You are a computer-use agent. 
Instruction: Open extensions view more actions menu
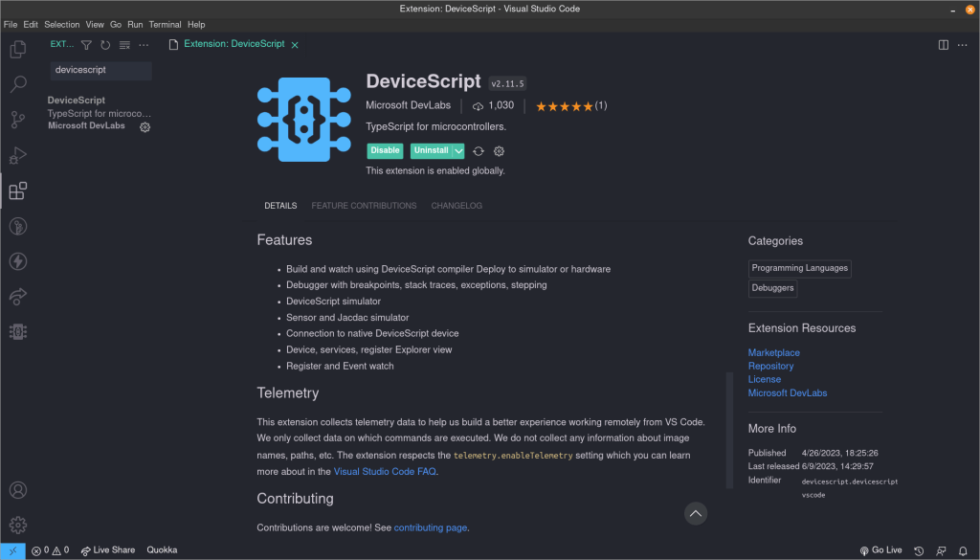pyautogui.click(x=144, y=44)
